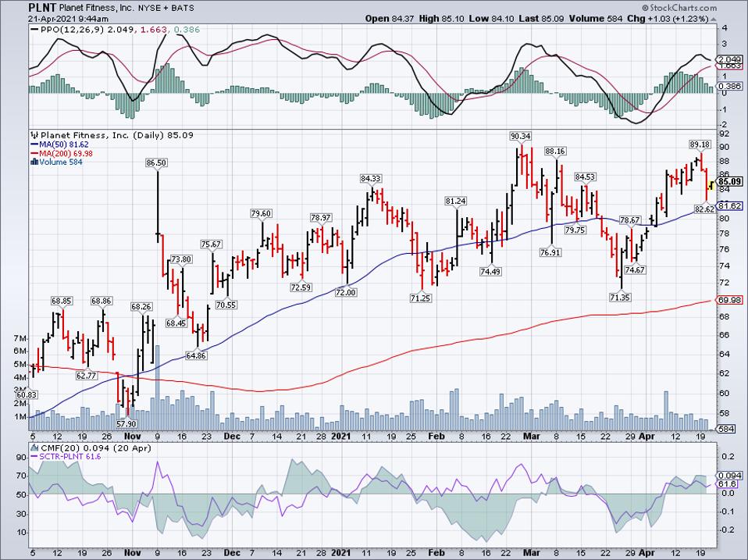Select the red MA(200) line swatch in legend
This screenshot has height=560, width=748.
pyautogui.click(x=35, y=153)
